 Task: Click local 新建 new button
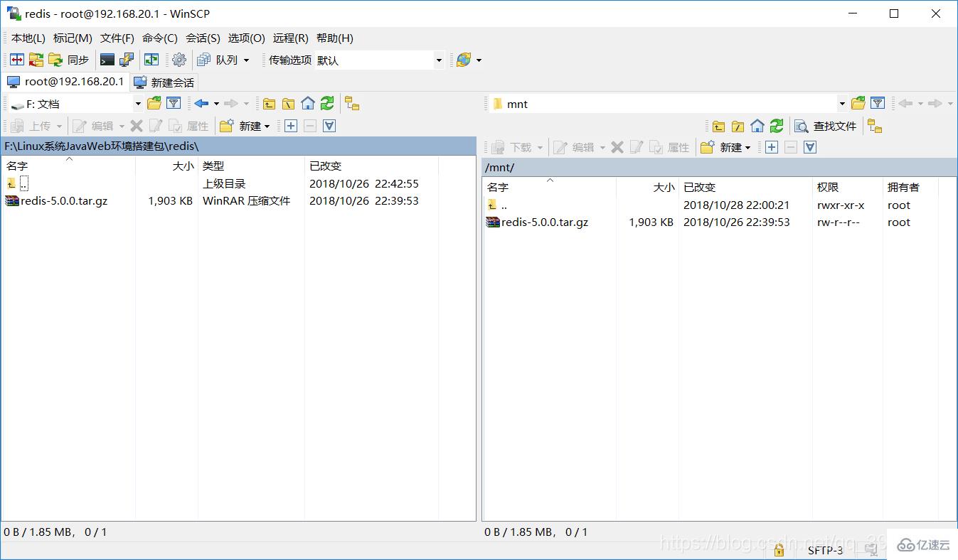(x=245, y=126)
